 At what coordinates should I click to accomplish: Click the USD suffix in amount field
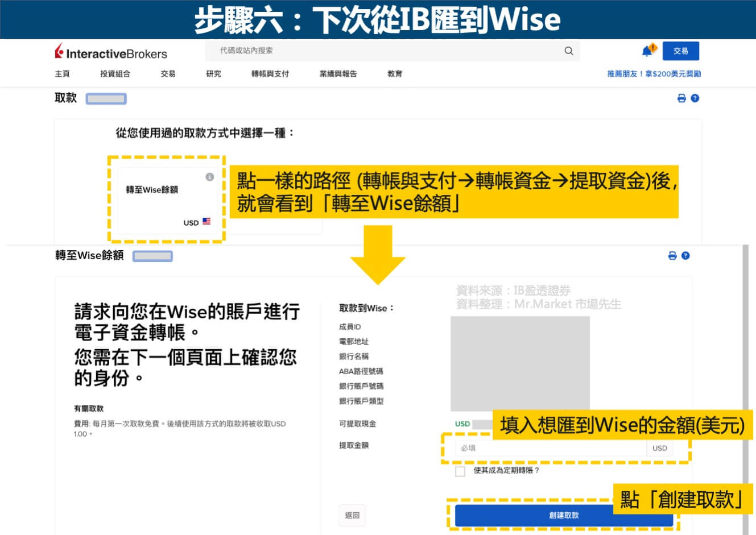coord(660,448)
